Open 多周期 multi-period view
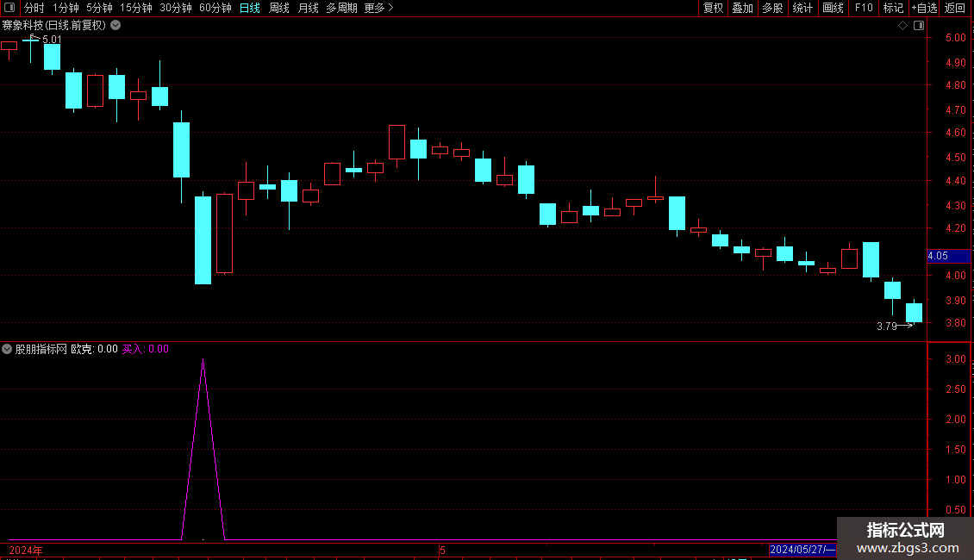Screen dimensions: 974x560 [341, 8]
